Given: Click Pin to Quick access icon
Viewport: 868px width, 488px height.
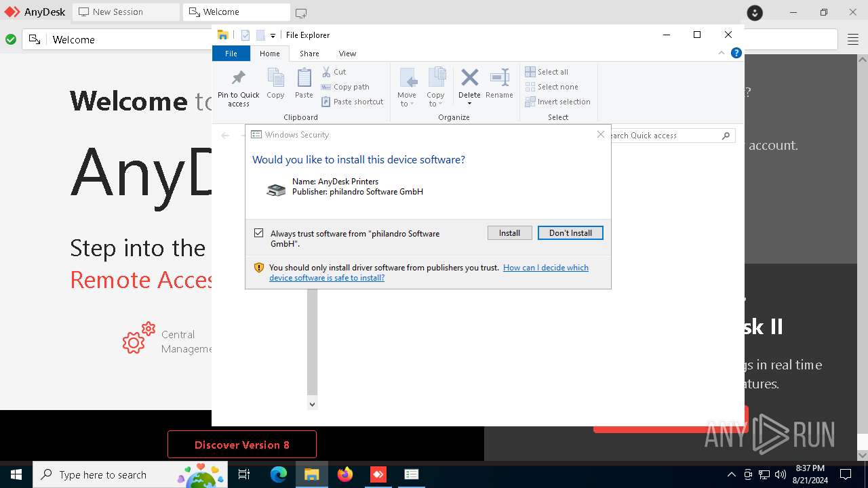Looking at the screenshot, I should tap(238, 87).
